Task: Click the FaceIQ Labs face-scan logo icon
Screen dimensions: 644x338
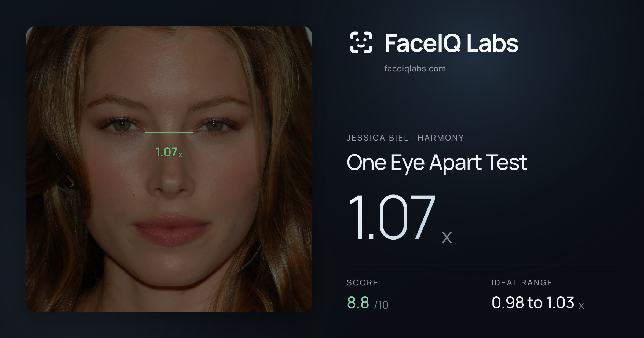Action: (361, 42)
